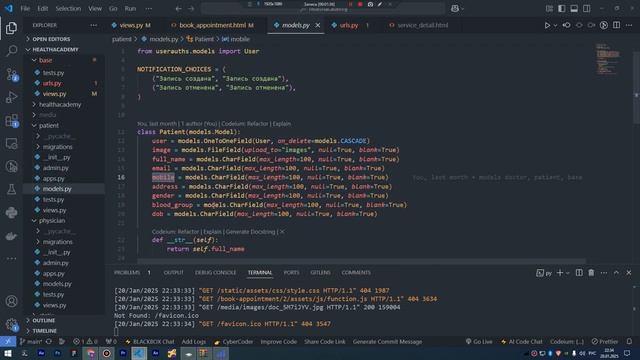Image resolution: width=640 pixels, height=360 pixels.
Task: Open the Extensions view
Action: point(11,120)
